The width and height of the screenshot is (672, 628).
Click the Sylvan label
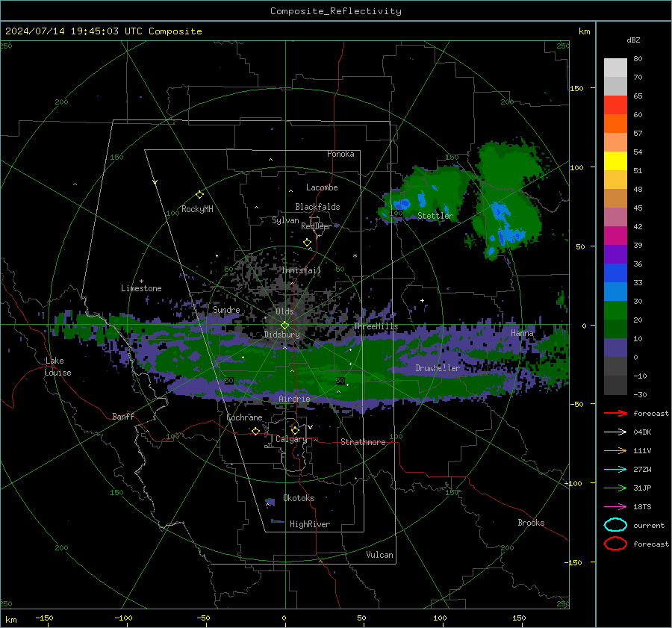[285, 220]
